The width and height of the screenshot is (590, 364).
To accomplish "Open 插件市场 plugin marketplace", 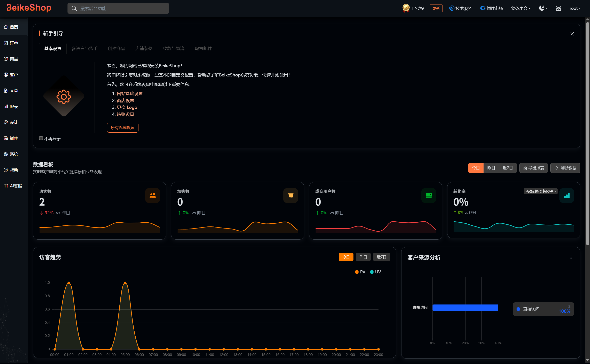I will coord(492,8).
